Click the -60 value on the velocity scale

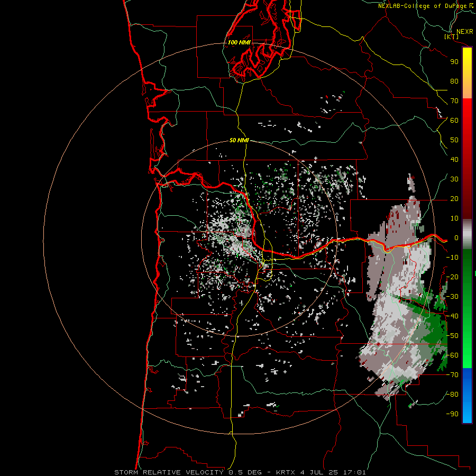tap(452, 355)
